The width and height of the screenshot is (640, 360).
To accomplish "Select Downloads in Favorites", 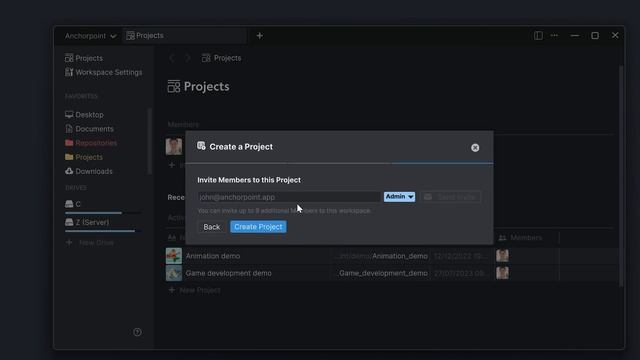I will pyautogui.click(x=89, y=171).
